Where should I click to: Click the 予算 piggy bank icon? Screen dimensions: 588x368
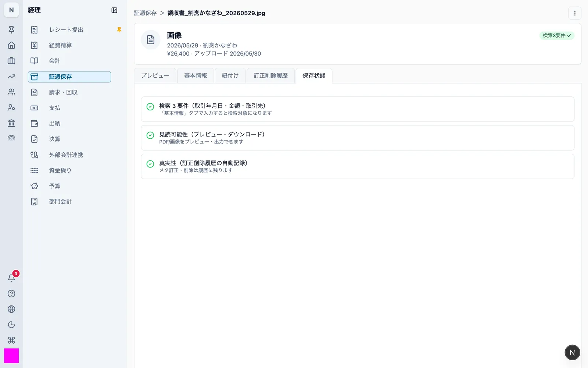(x=34, y=186)
